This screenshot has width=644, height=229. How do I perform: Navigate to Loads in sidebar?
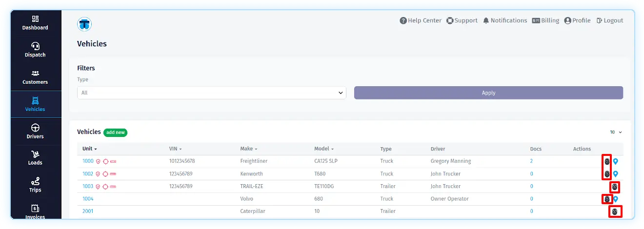35,158
